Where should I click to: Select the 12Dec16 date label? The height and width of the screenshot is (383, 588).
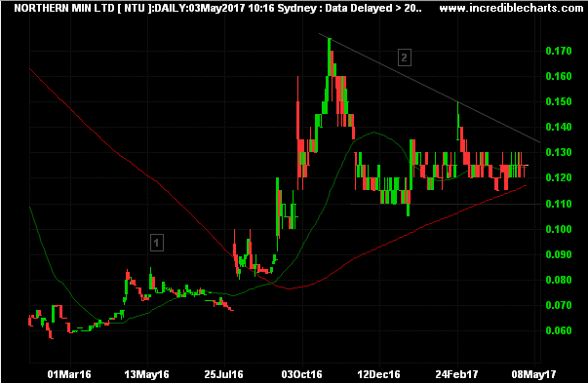(x=378, y=374)
